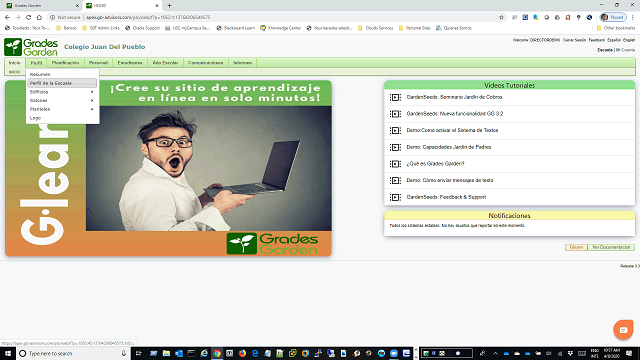Image resolution: width=640 pixels, height=360 pixels.
Task: Open Windows Start menu
Action: coord(8,353)
